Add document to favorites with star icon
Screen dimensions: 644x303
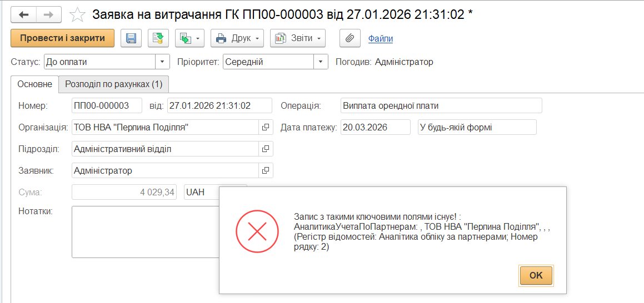click(x=78, y=15)
